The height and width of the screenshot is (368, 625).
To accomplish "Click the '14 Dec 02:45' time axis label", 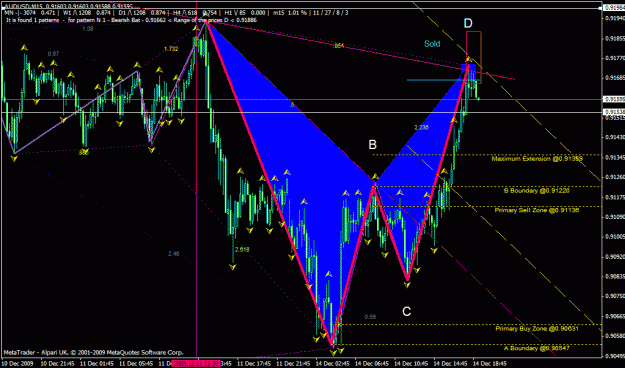I will 332,364.
